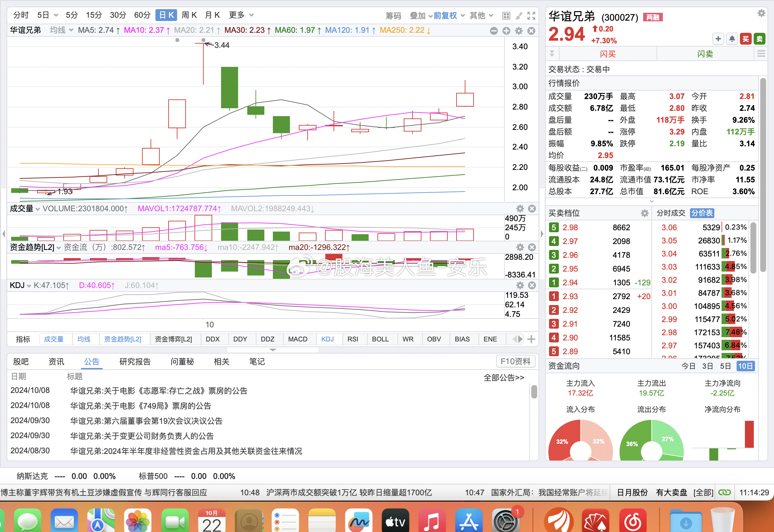774x532 pixels.
Task: Click 闪卖 quick sell button
Action: click(705, 54)
